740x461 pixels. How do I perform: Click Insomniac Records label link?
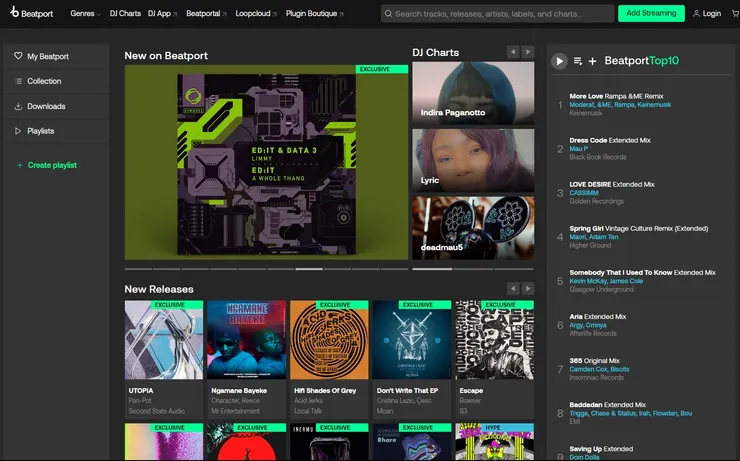tap(597, 378)
